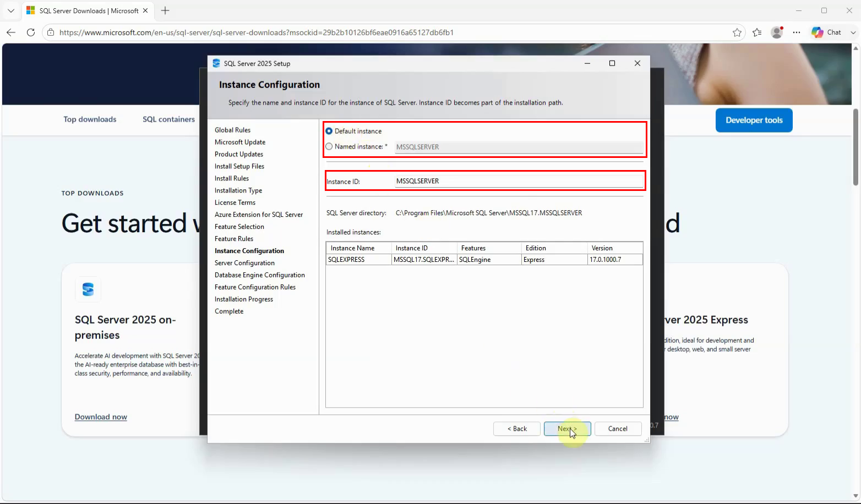The height and width of the screenshot is (504, 861).
Task: Maximize the browser window
Action: [x=824, y=10]
